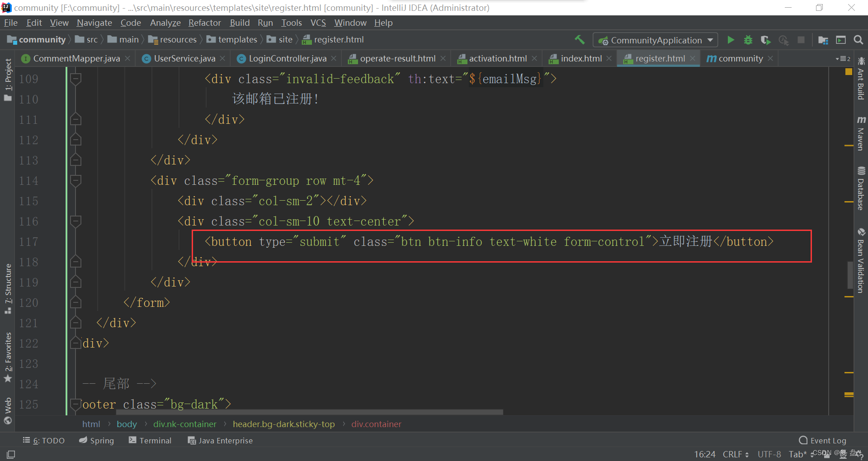Open the Refactor menu

204,23
